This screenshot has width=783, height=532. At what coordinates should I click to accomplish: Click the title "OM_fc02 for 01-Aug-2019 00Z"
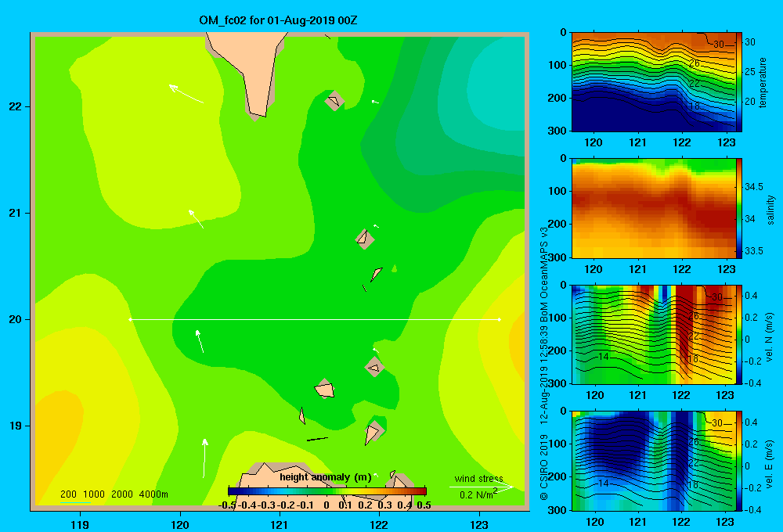[x=278, y=20]
